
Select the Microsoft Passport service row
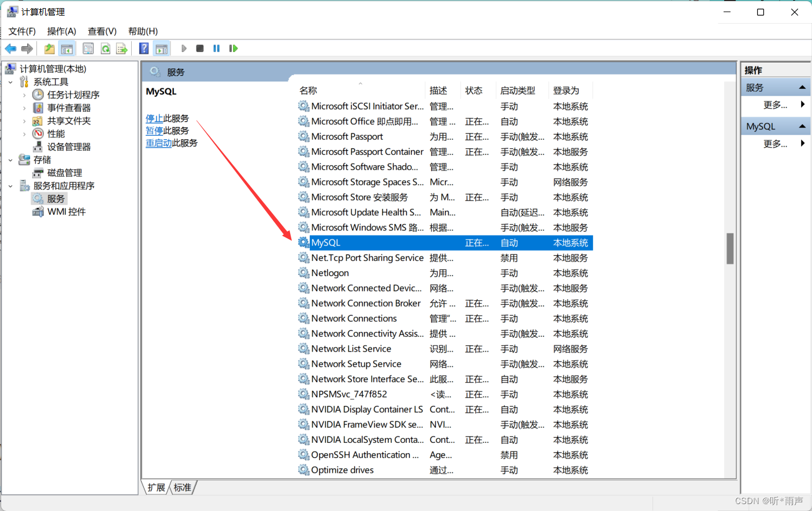point(445,137)
